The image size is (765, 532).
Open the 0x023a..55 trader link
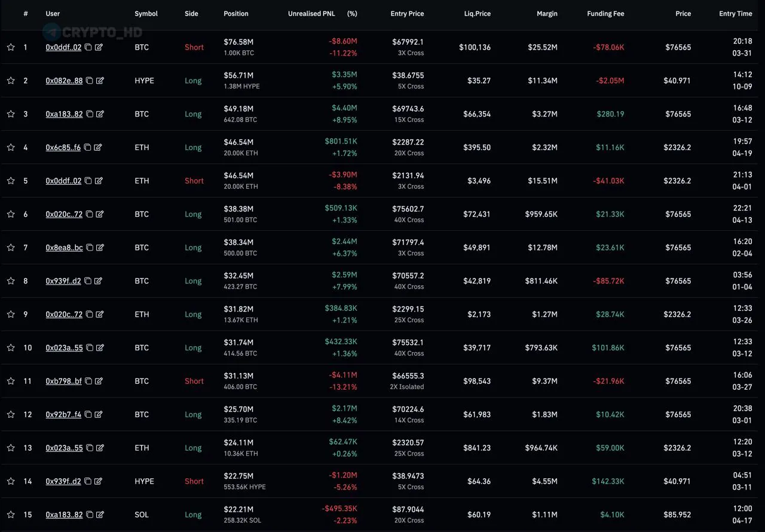click(63, 347)
